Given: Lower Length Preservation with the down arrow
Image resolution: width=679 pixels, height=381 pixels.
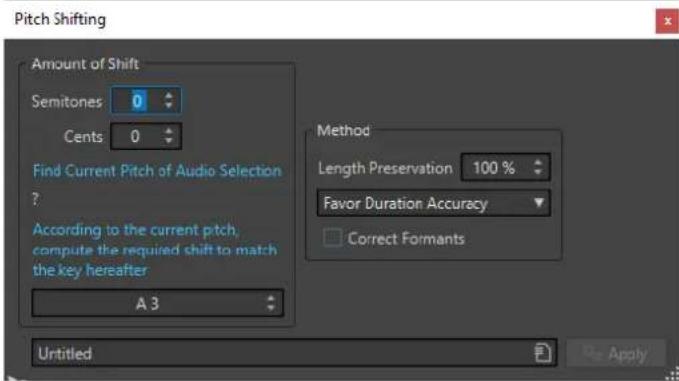Looking at the screenshot, I should click(x=538, y=172).
